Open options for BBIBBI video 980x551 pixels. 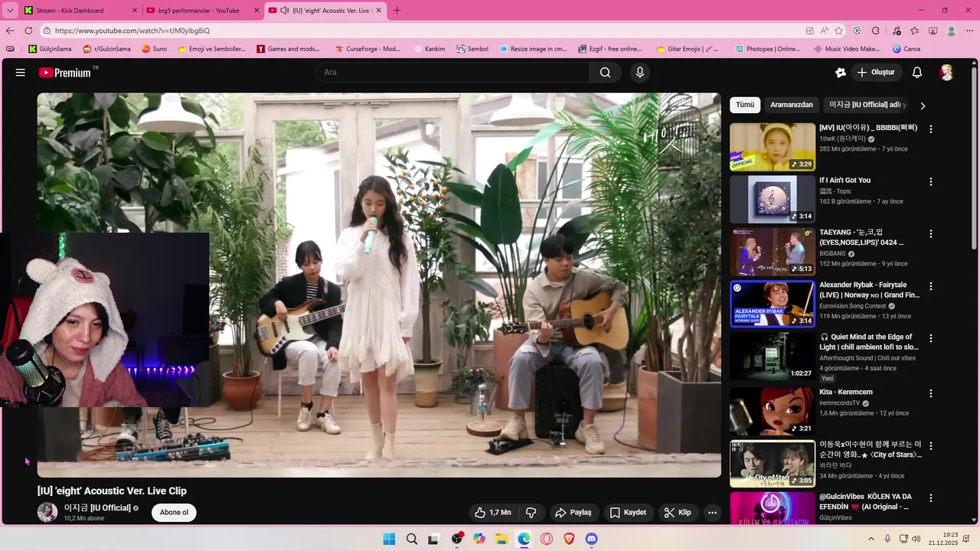[931, 129]
